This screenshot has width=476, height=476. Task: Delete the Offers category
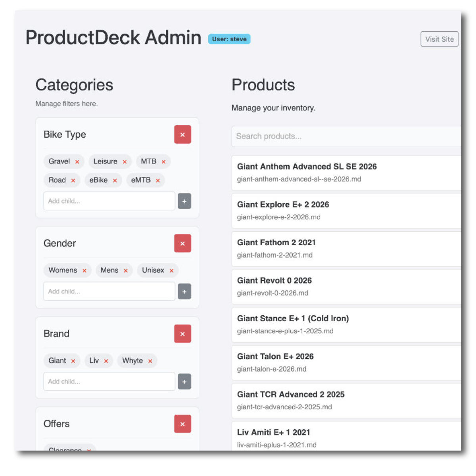[182, 424]
